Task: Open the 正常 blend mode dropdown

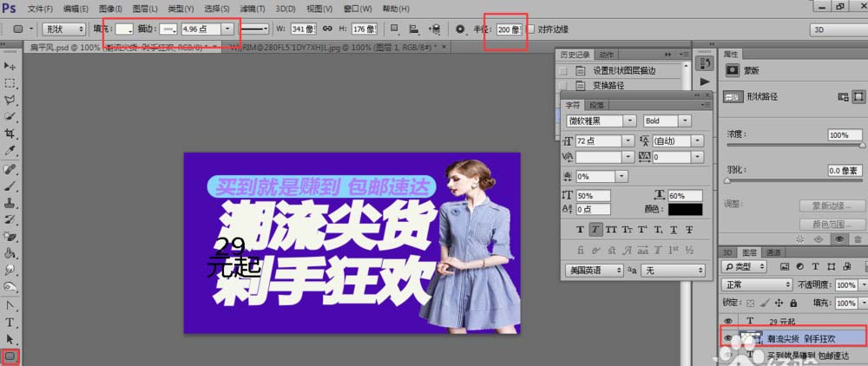Action: [757, 284]
